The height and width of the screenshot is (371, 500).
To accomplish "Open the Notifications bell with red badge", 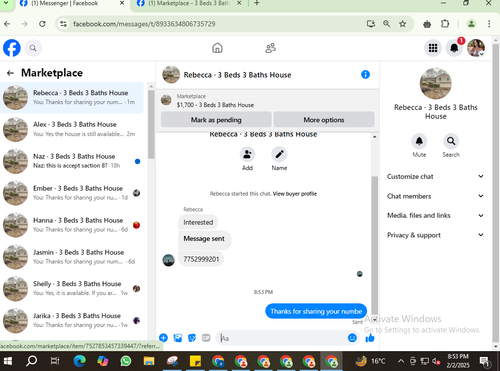I will point(454,48).
